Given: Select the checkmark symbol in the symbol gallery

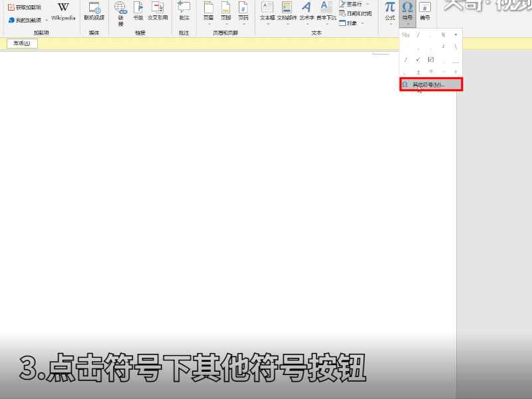Looking at the screenshot, I should [418, 59].
